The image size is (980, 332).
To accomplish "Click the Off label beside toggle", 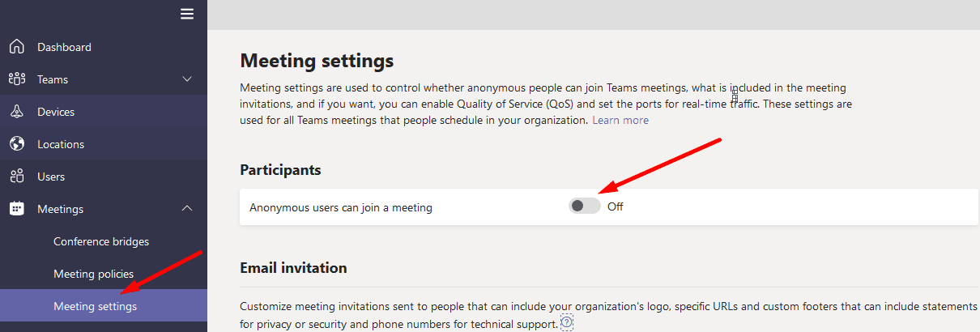I will [616, 206].
